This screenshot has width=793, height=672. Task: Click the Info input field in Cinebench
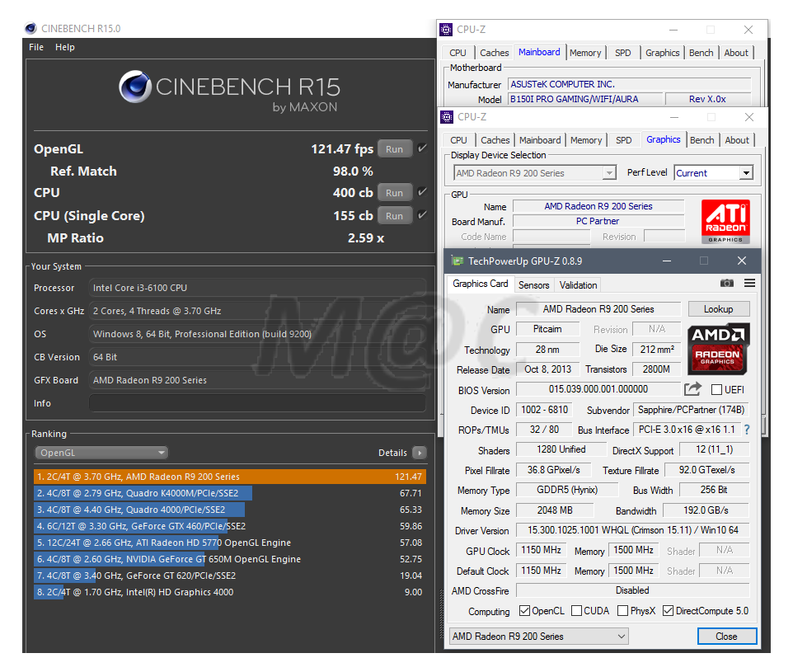(x=257, y=403)
